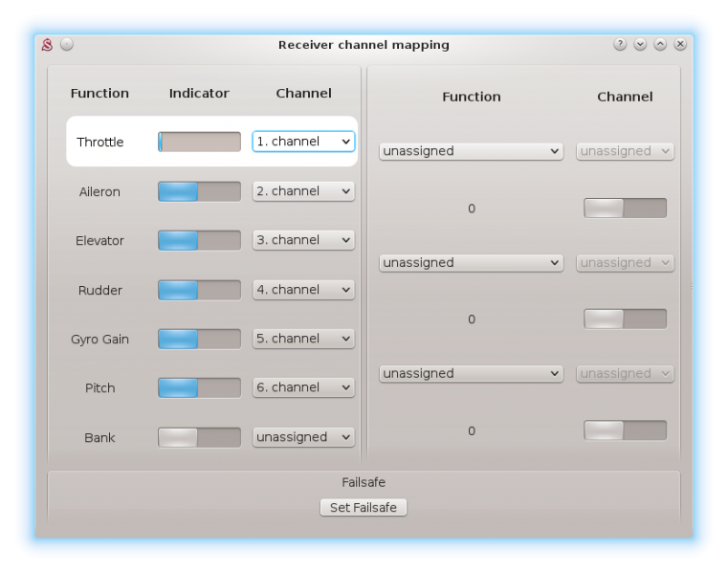Open the third unassigned Function dropdown
728x573 pixels.
[x=472, y=374]
